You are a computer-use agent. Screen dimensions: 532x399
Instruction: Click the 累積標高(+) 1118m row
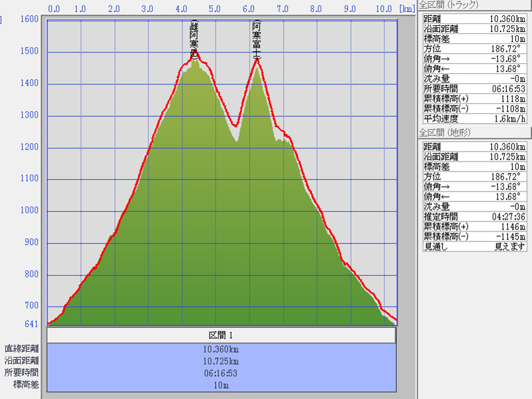point(474,98)
